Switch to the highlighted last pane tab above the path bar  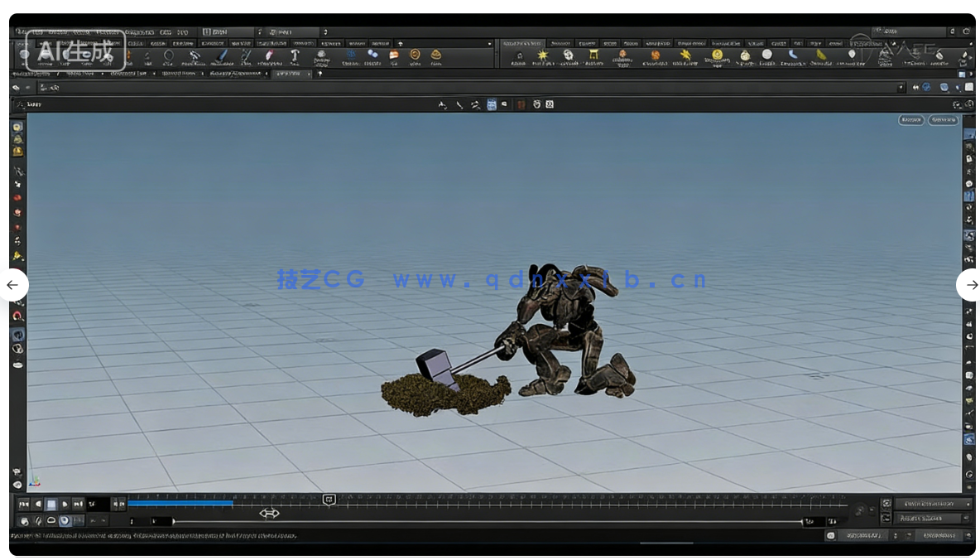tap(289, 74)
